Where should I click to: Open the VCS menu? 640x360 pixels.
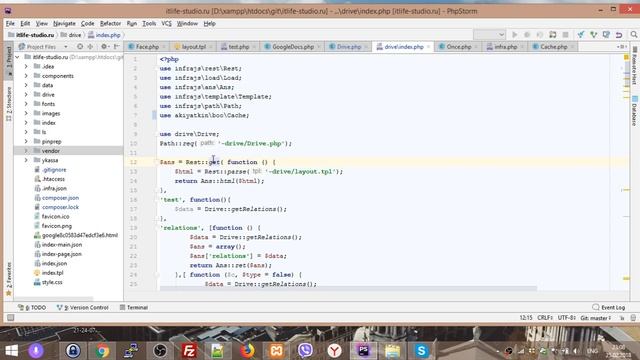166,24
